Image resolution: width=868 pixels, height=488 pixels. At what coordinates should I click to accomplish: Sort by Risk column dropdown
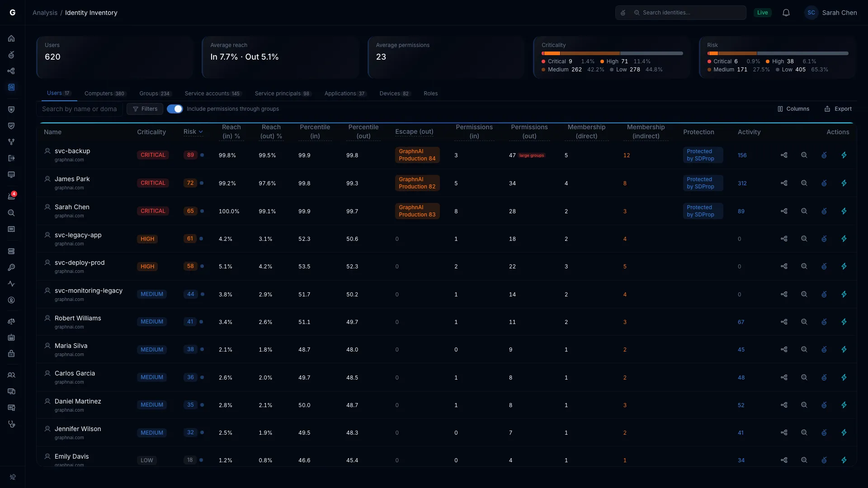click(x=193, y=132)
